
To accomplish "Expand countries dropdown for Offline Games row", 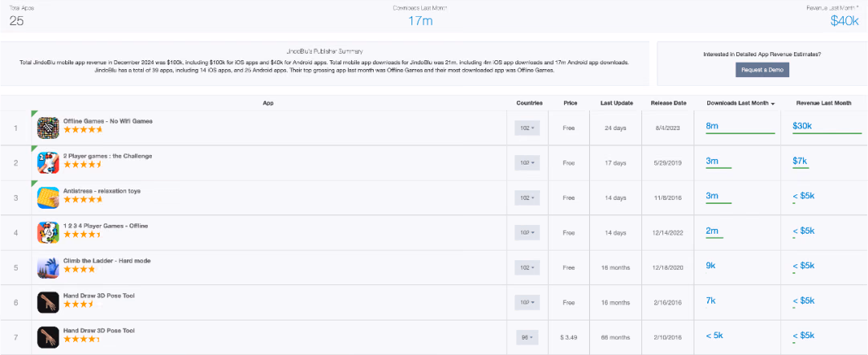I will pos(527,128).
